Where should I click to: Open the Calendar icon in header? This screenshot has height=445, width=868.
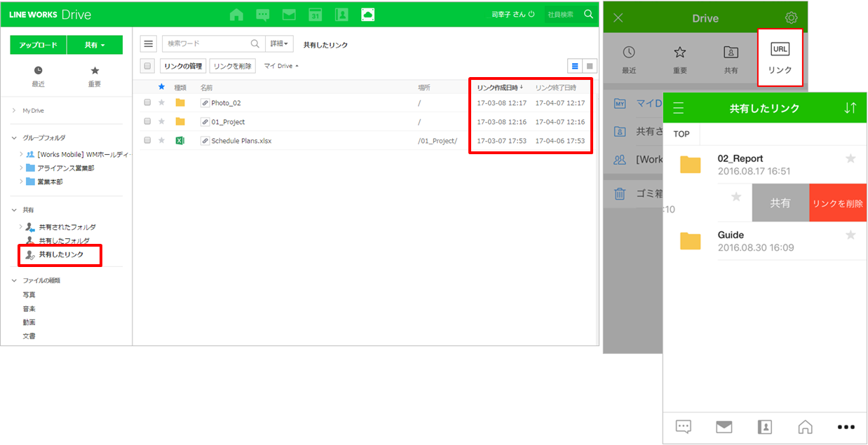316,15
